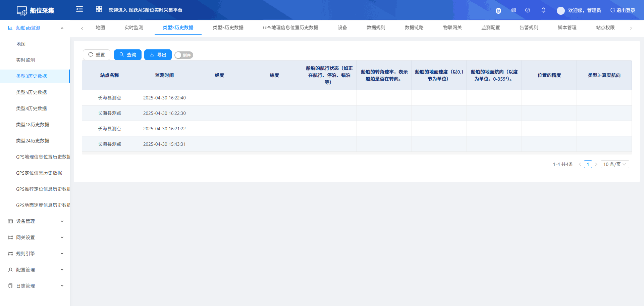Open the notification bell

tap(543, 10)
